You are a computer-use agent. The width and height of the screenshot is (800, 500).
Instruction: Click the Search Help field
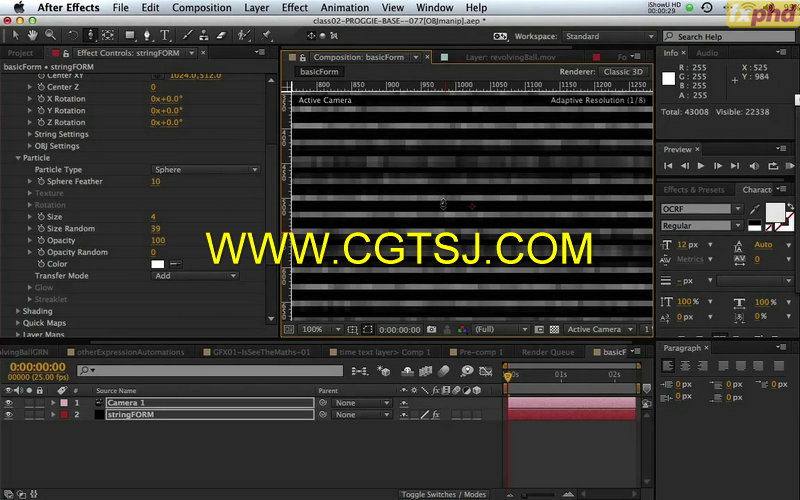coord(730,36)
